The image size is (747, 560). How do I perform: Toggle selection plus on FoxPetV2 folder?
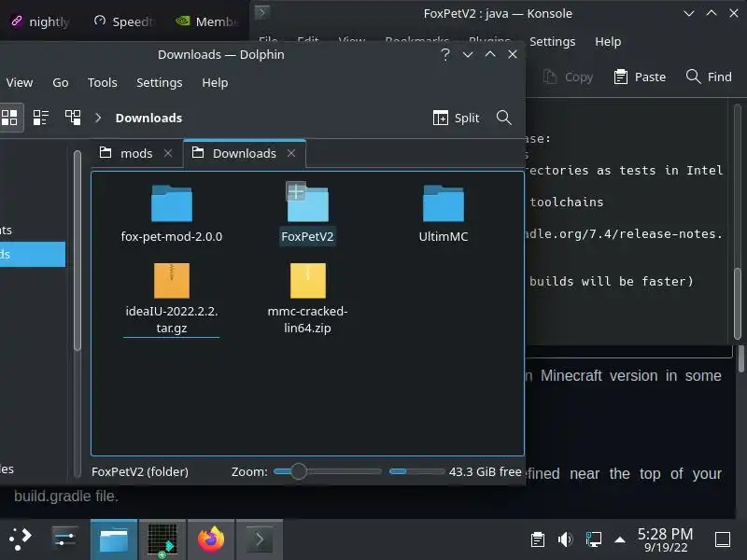click(296, 191)
